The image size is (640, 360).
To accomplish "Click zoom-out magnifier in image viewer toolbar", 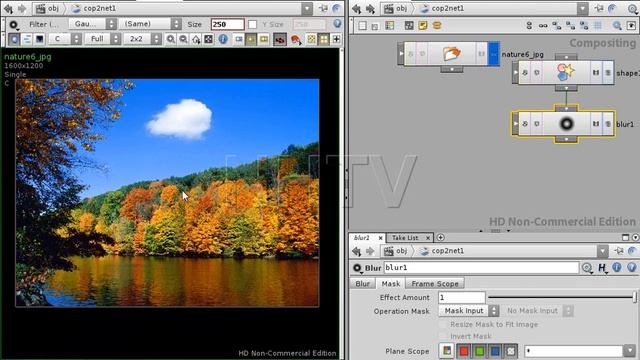I will tap(183, 39).
